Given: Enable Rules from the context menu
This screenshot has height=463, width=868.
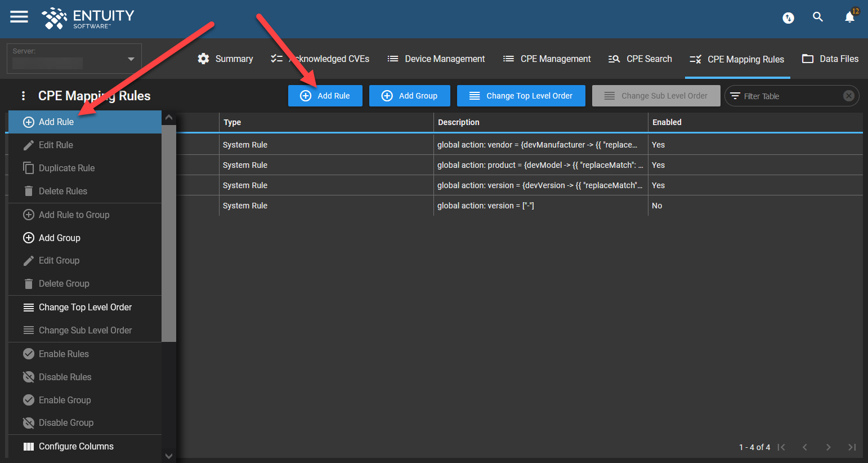Looking at the screenshot, I should click(63, 354).
